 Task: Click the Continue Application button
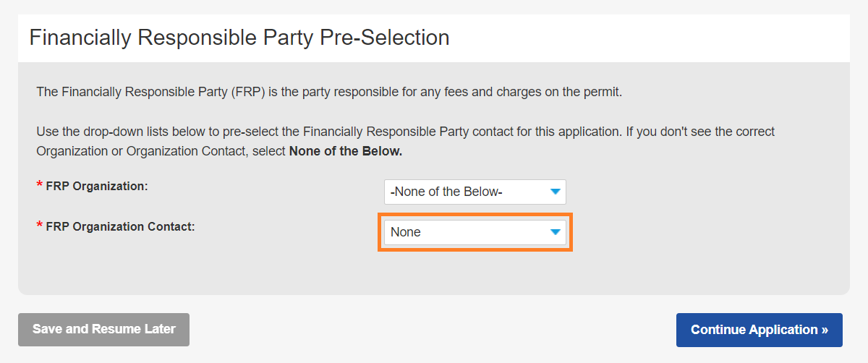tap(759, 330)
